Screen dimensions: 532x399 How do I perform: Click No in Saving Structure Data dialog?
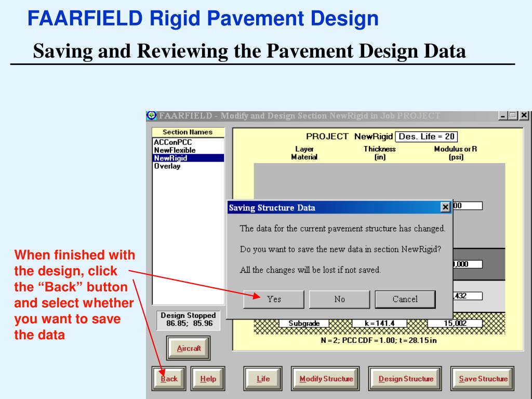339,299
